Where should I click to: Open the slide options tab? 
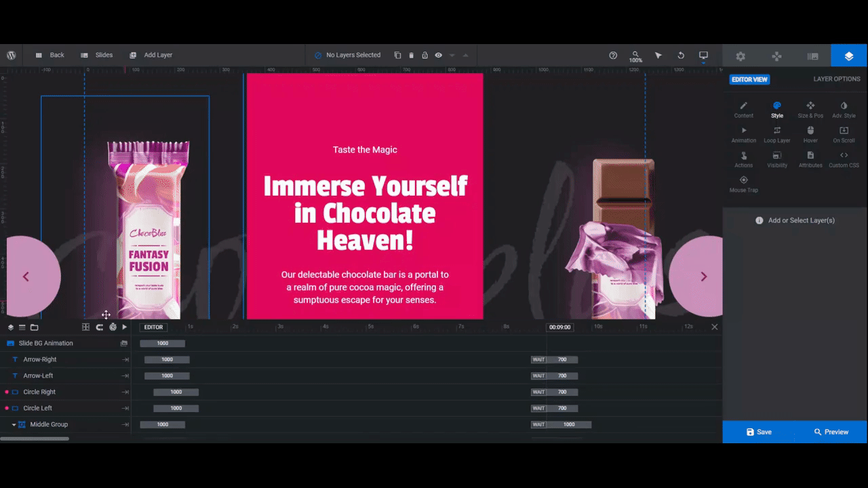pos(812,56)
